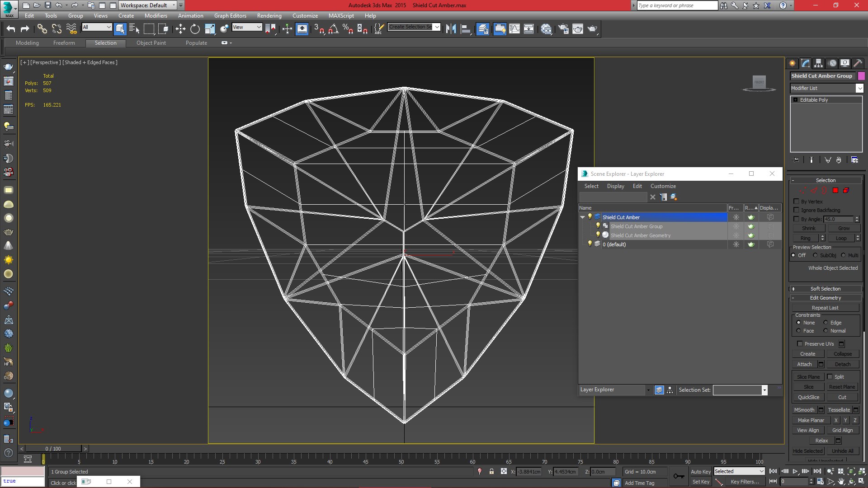Play the animation
Image resolution: width=868 pixels, height=488 pixels.
click(795, 471)
